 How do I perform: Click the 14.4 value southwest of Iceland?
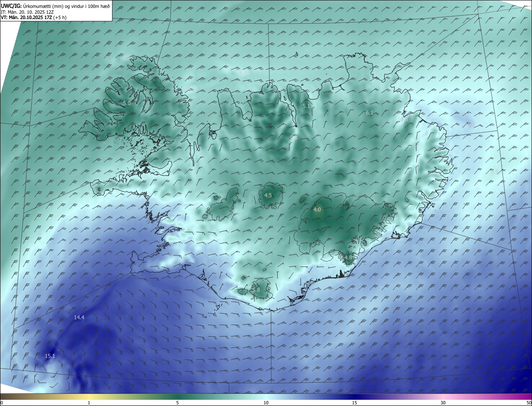coord(79,318)
